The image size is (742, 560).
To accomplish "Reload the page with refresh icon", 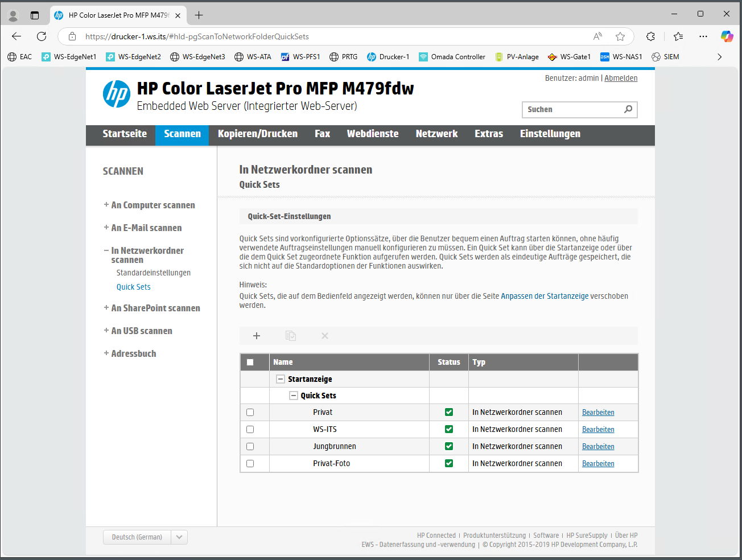I will point(42,36).
